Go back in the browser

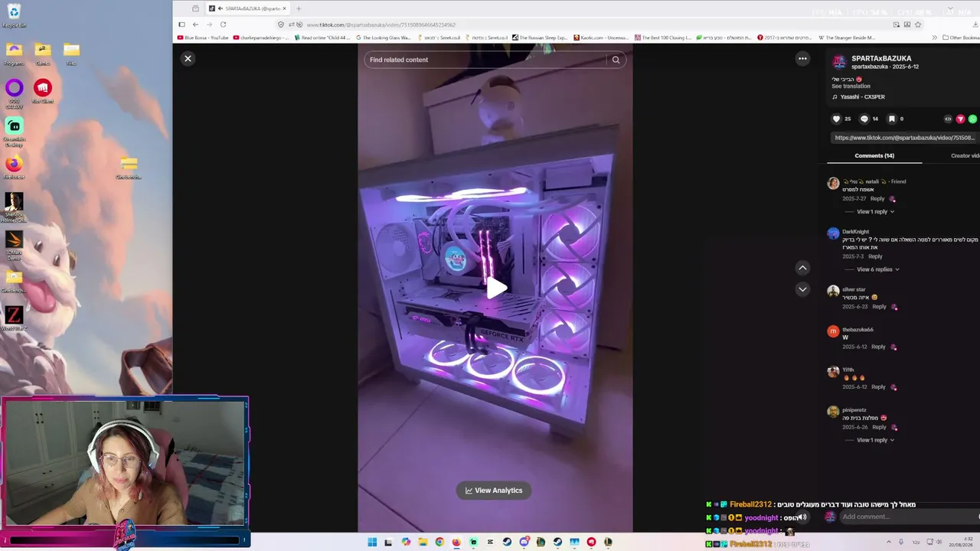click(x=195, y=24)
